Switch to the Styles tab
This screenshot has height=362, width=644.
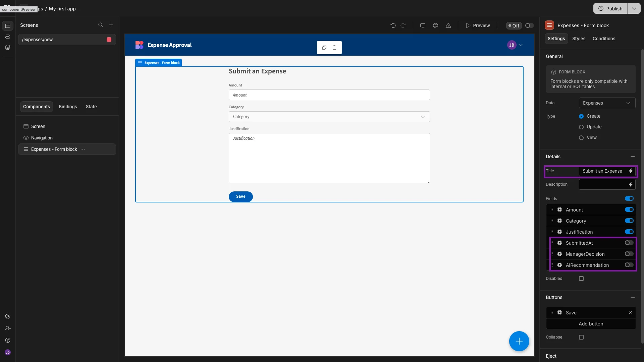click(579, 39)
